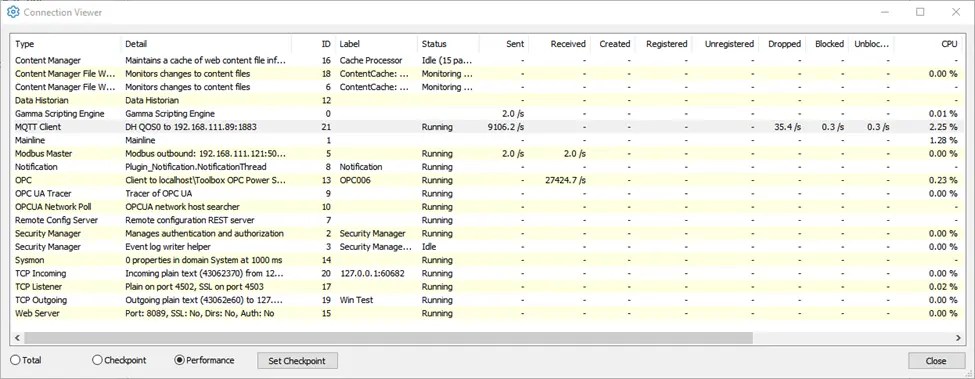Sort by the Unregistered column header
Image resolution: width=975 pixels, height=379 pixels.
725,43
